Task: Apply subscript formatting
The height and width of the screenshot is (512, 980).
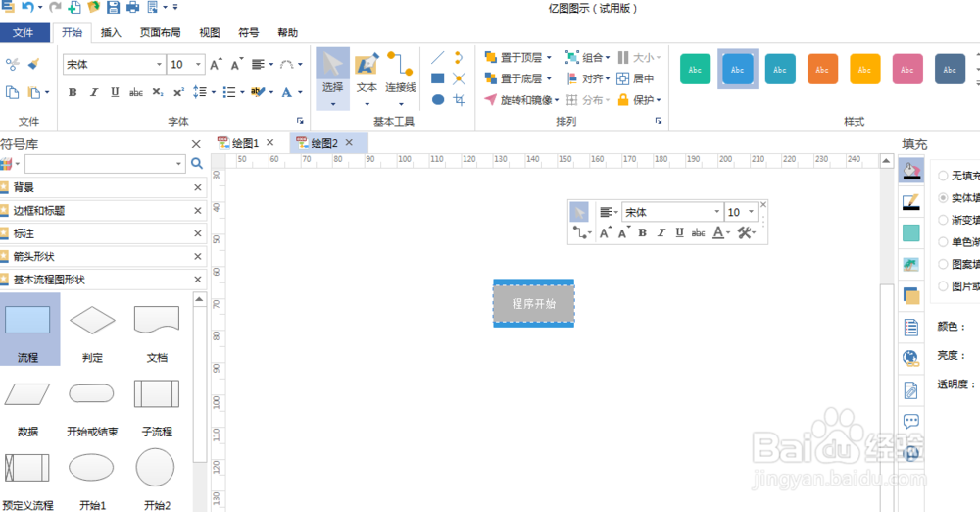Action: point(158,92)
